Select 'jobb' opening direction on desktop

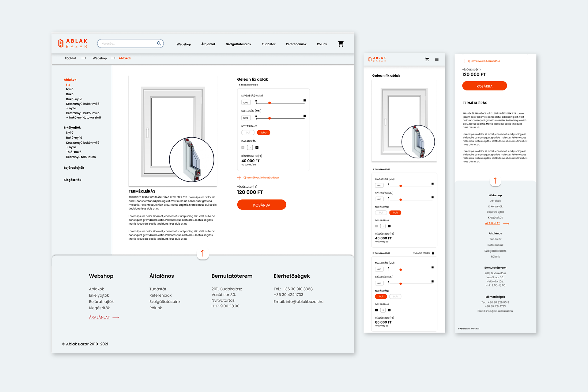click(x=263, y=133)
